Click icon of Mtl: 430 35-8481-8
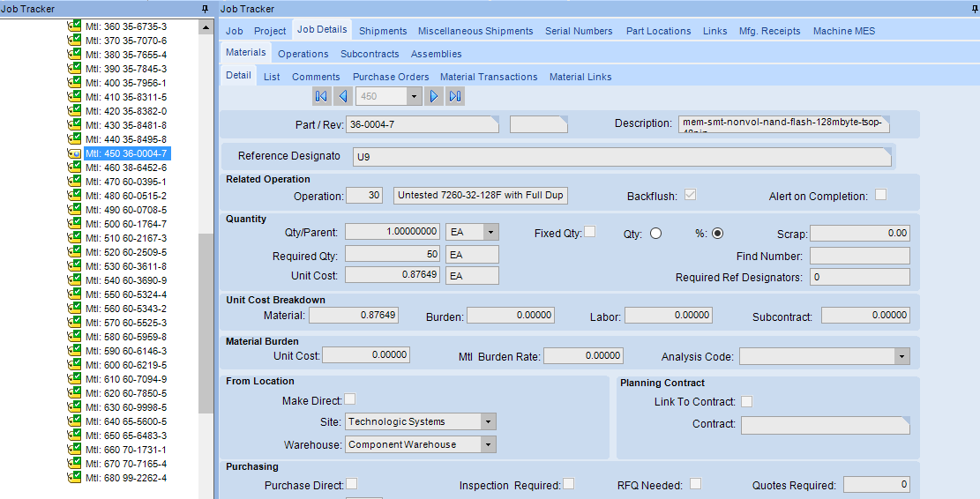980x499 pixels. (74, 125)
